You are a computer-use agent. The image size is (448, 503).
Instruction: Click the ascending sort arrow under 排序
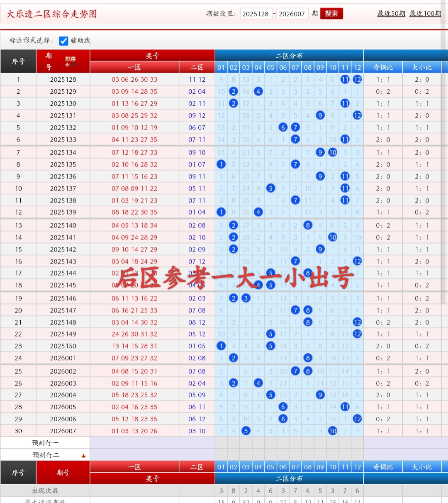point(67,65)
